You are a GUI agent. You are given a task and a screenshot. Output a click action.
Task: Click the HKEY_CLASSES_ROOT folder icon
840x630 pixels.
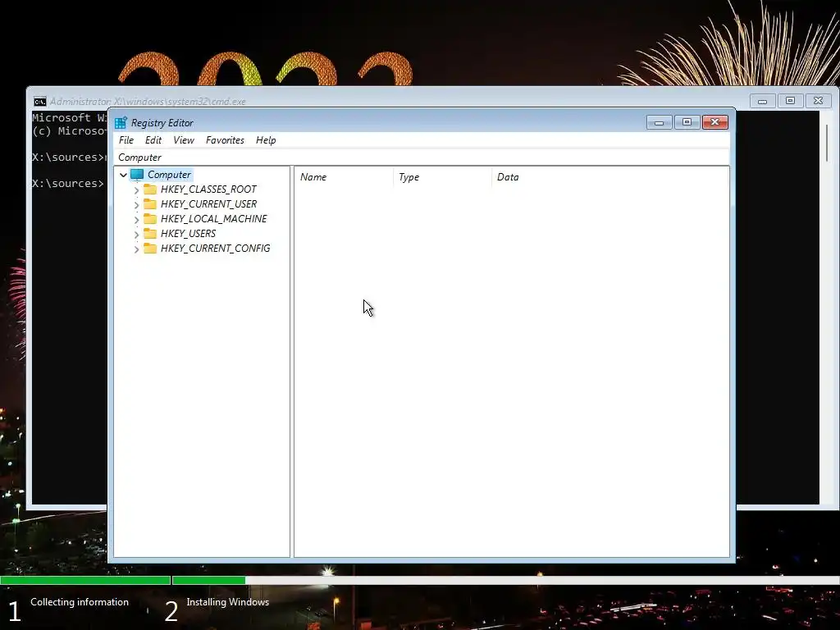point(150,189)
